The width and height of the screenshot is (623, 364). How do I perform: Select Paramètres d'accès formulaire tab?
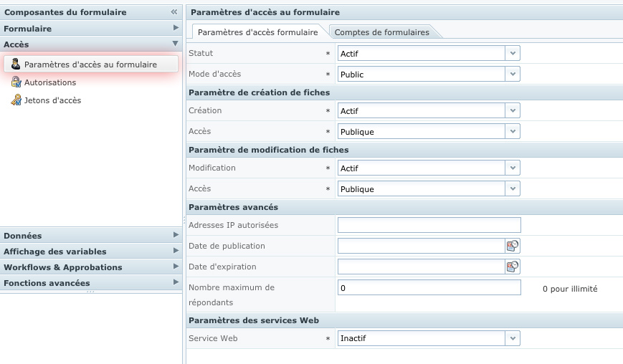257,32
